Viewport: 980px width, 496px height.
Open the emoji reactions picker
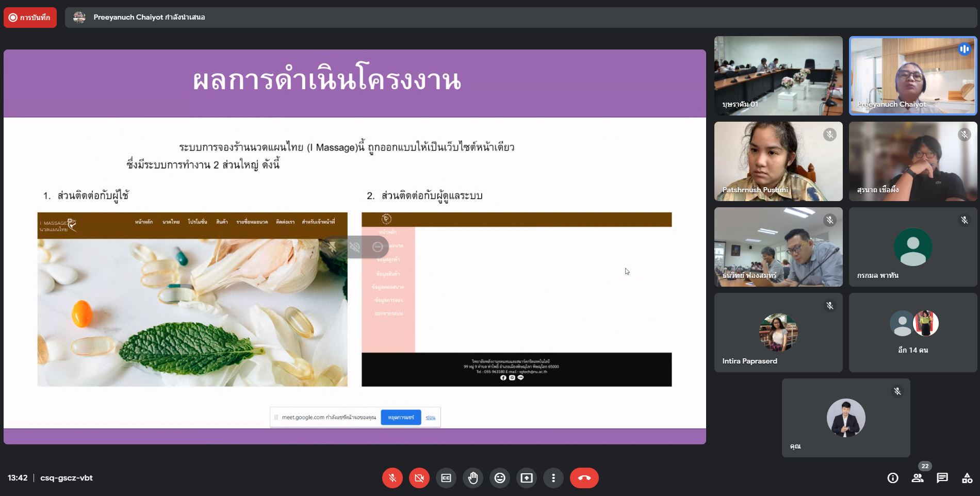[x=500, y=478]
